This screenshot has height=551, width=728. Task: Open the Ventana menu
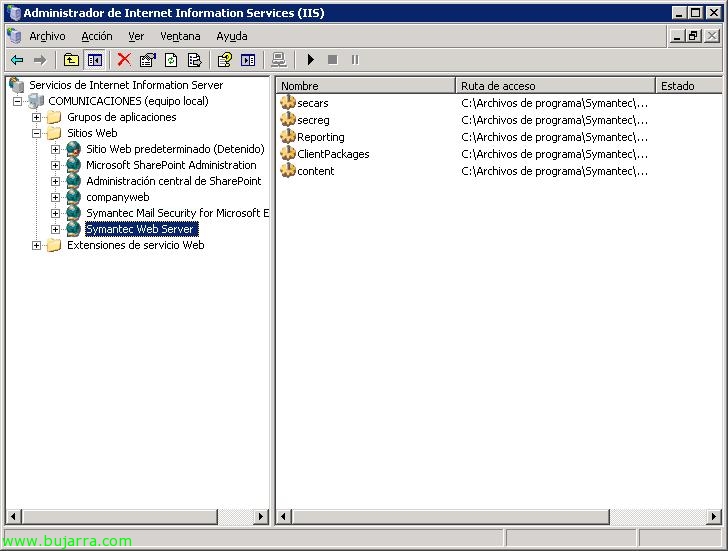180,36
